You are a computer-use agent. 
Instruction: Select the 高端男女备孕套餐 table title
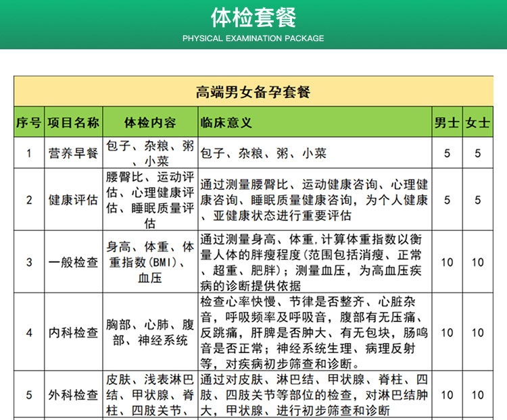(x=254, y=92)
